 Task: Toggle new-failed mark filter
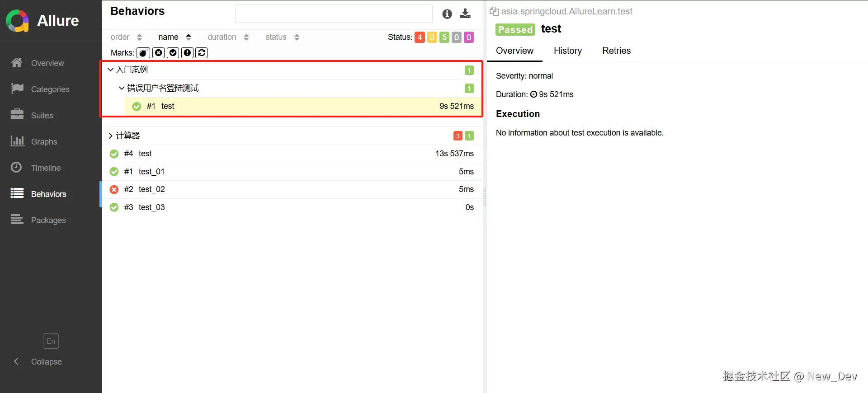tap(159, 53)
